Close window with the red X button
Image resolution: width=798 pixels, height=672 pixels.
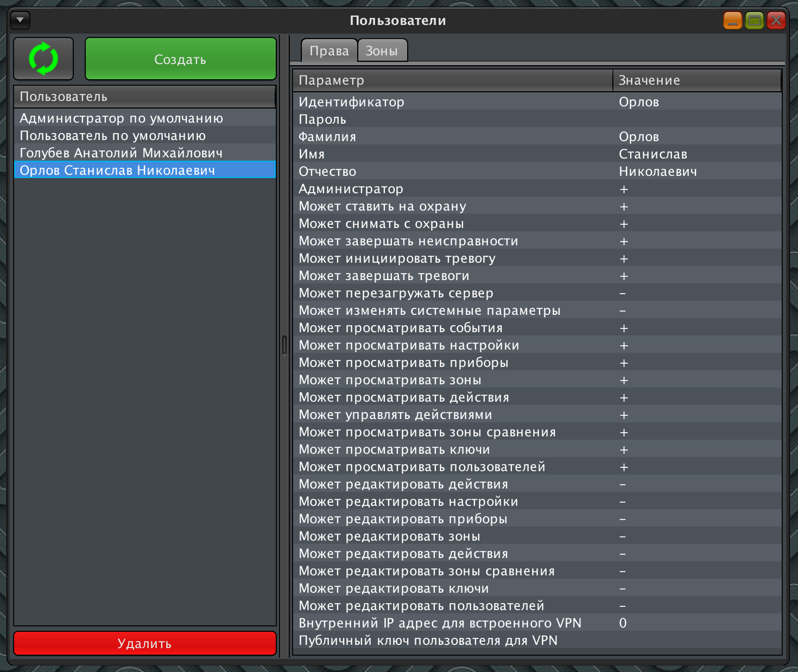click(x=776, y=21)
